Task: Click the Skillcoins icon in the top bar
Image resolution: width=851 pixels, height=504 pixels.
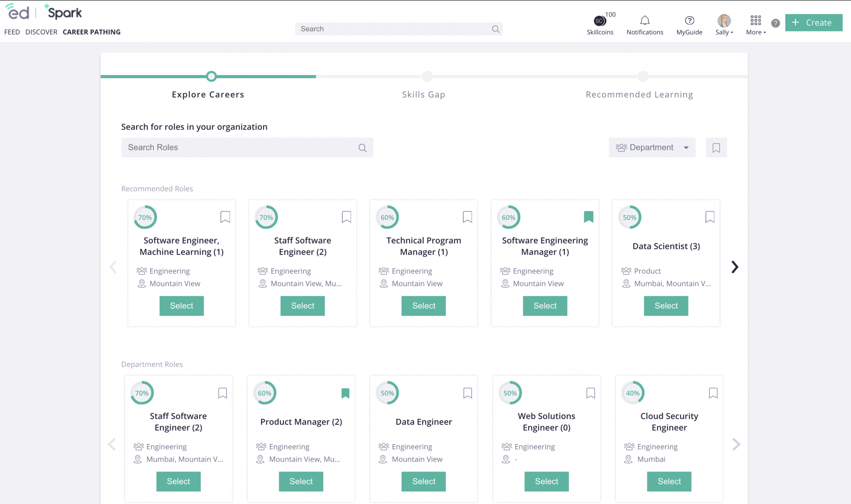Action: [x=600, y=20]
